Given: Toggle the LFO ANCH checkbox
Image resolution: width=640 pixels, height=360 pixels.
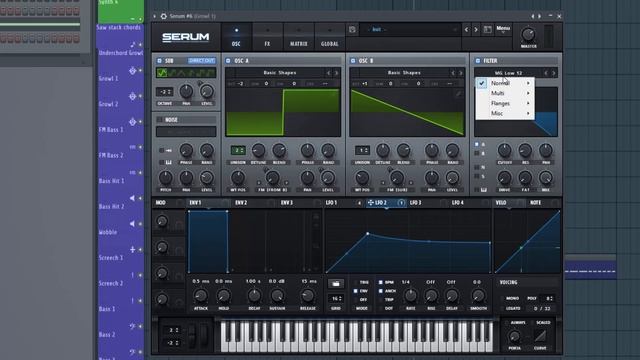Looking at the screenshot, I should [x=381, y=291].
